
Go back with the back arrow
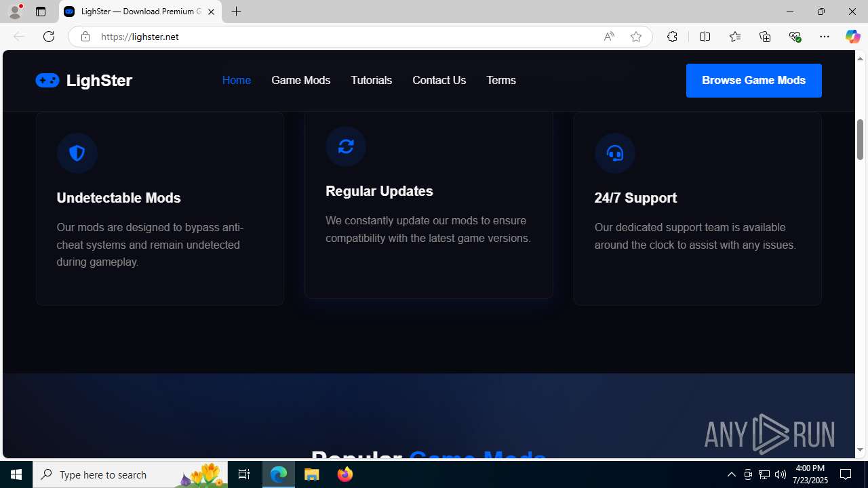point(19,37)
